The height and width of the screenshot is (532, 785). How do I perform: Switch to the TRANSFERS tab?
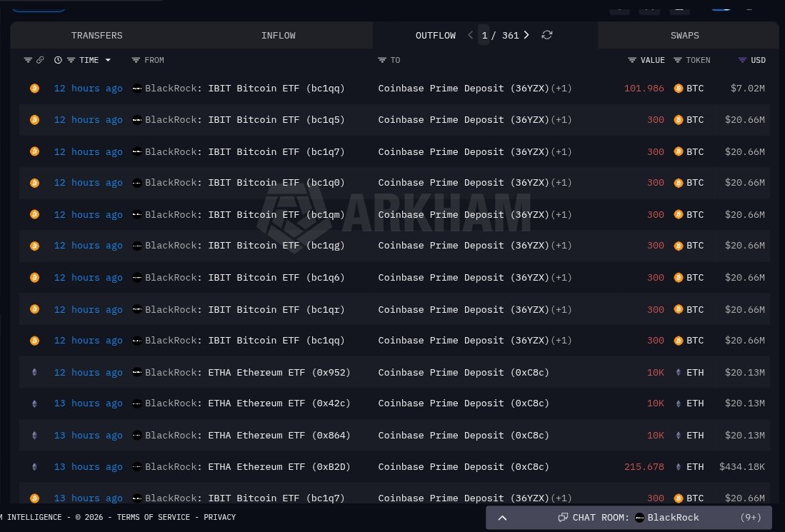click(96, 35)
